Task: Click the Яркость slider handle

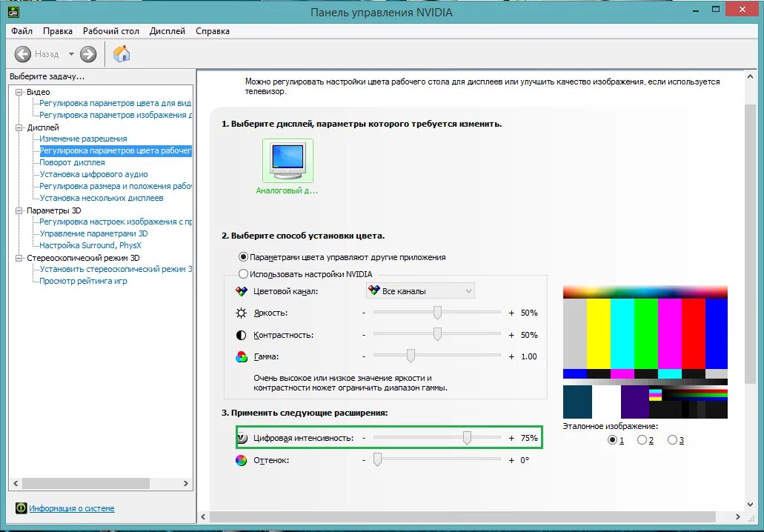Action: pyautogui.click(x=437, y=313)
